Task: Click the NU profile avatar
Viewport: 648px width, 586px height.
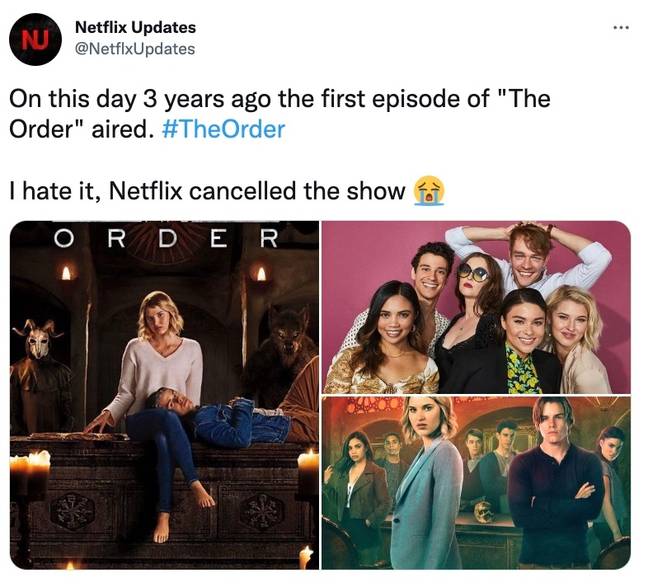Action: (35, 40)
